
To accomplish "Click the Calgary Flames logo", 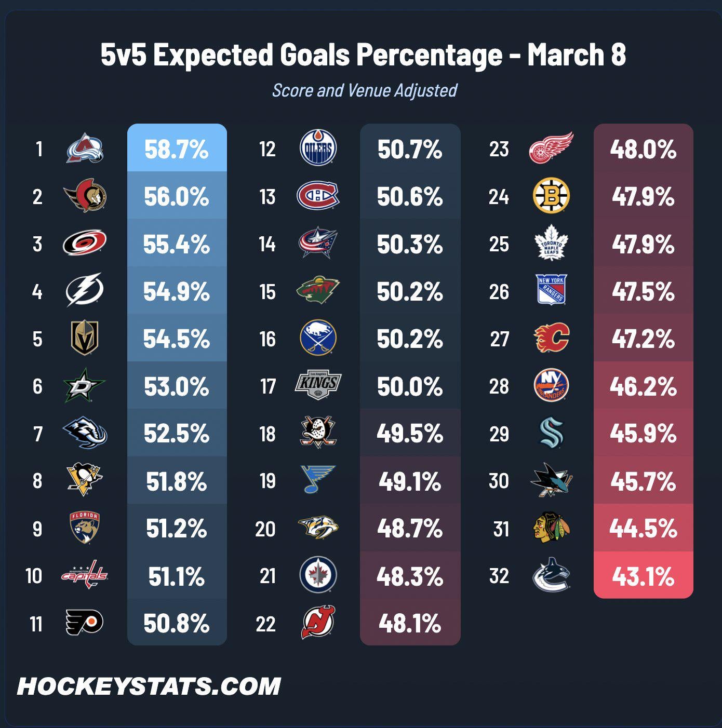I will click(x=552, y=338).
